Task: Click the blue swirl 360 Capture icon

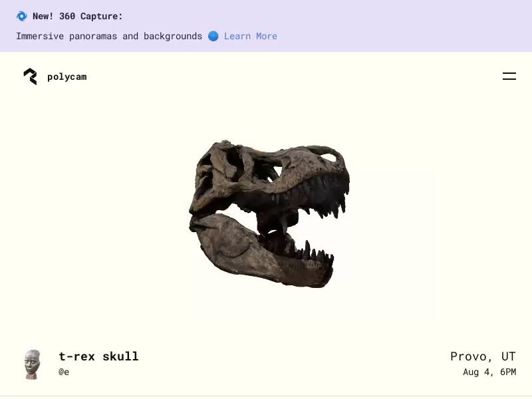Action: [x=22, y=16]
